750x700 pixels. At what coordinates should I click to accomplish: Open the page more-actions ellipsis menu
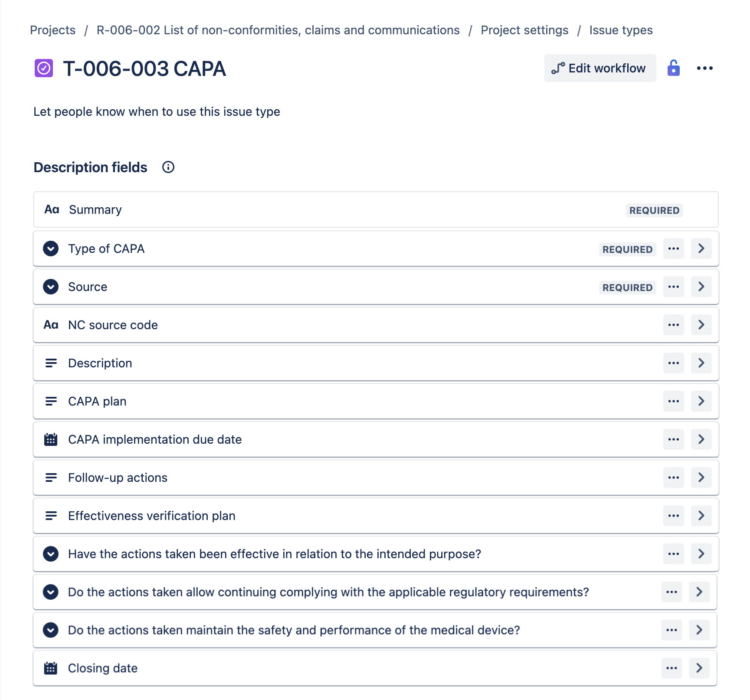click(x=704, y=68)
